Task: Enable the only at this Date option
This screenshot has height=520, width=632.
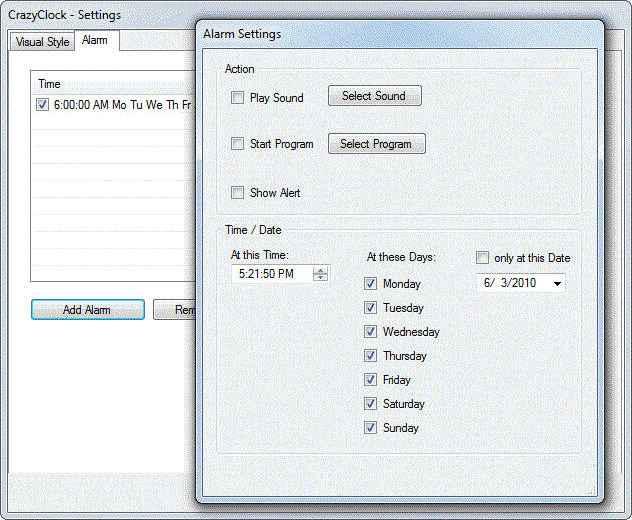Action: [482, 257]
